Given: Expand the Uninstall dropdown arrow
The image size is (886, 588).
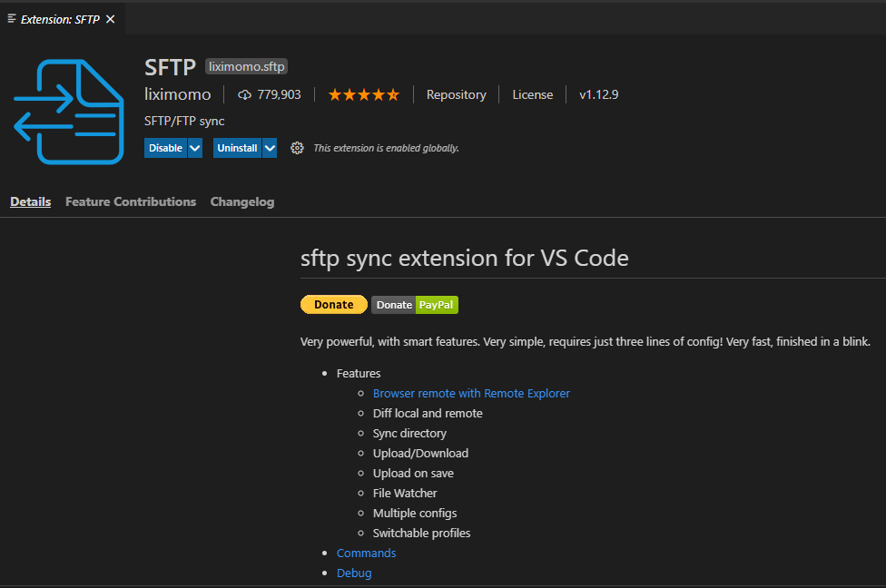Looking at the screenshot, I should click(x=271, y=148).
